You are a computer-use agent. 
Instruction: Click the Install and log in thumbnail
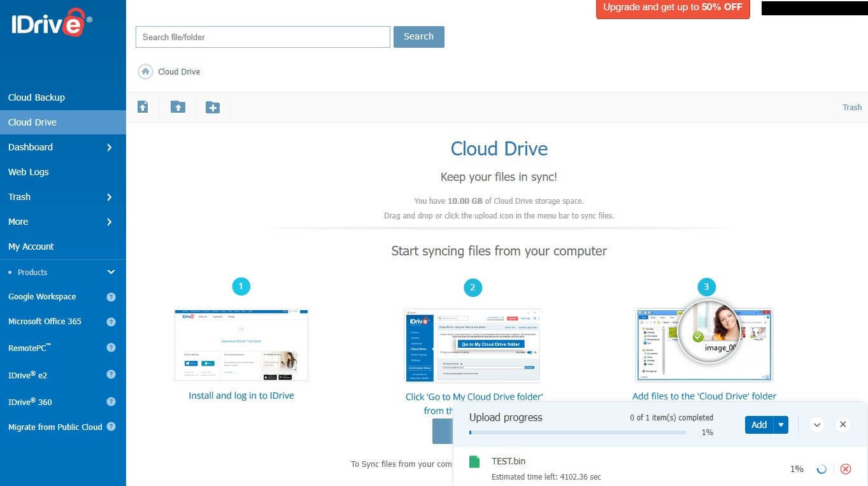click(x=241, y=345)
